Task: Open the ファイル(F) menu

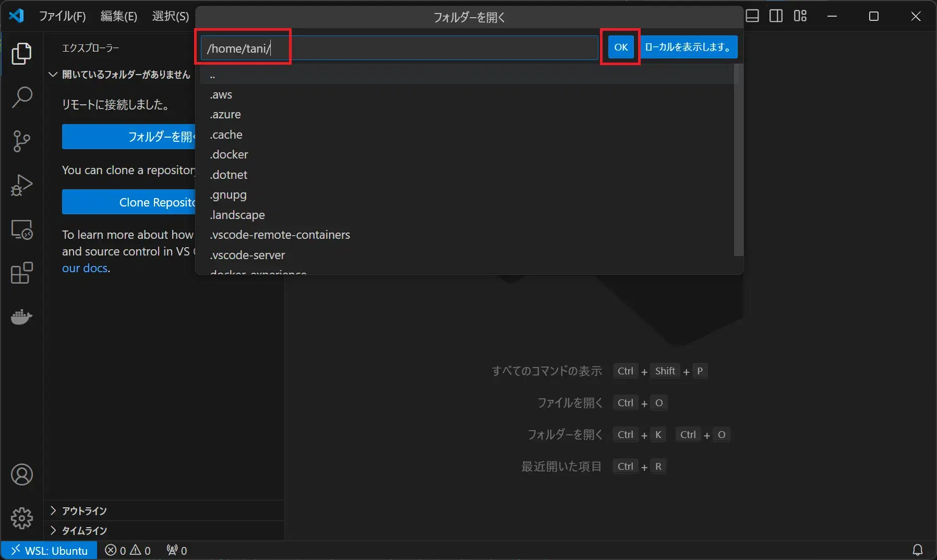Action: coord(62,16)
